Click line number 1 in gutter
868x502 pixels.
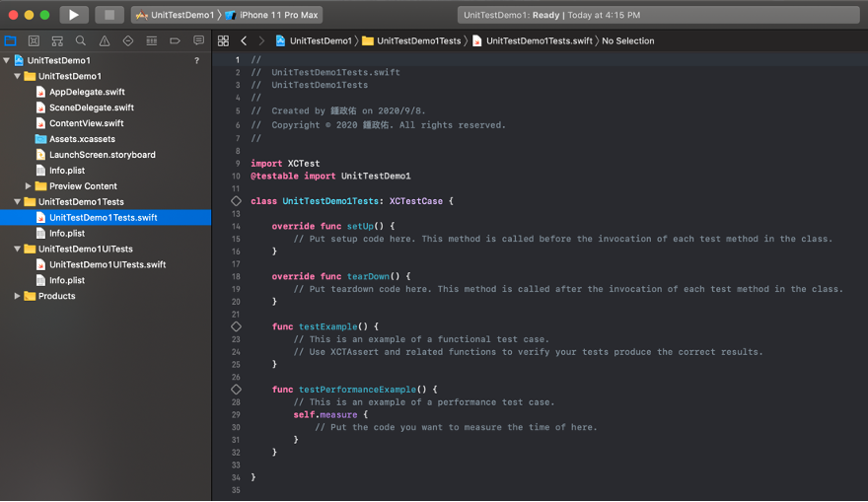click(238, 60)
